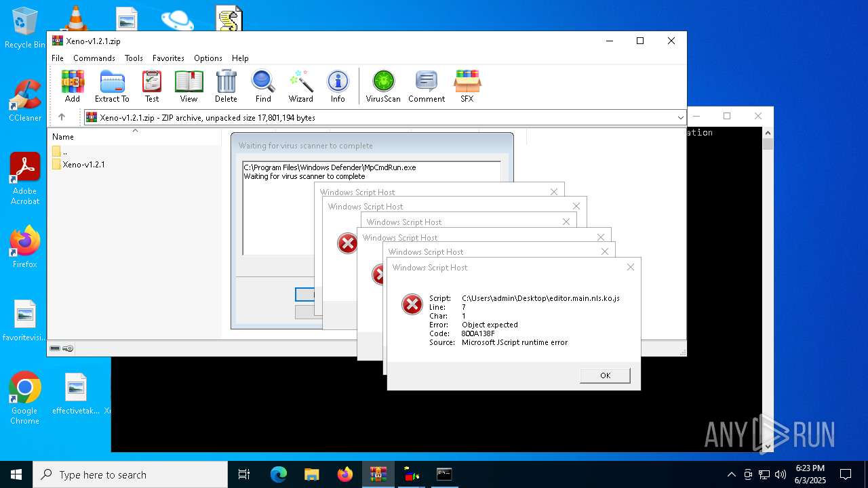
Task: Click the Wizard wand icon
Action: [x=300, y=86]
